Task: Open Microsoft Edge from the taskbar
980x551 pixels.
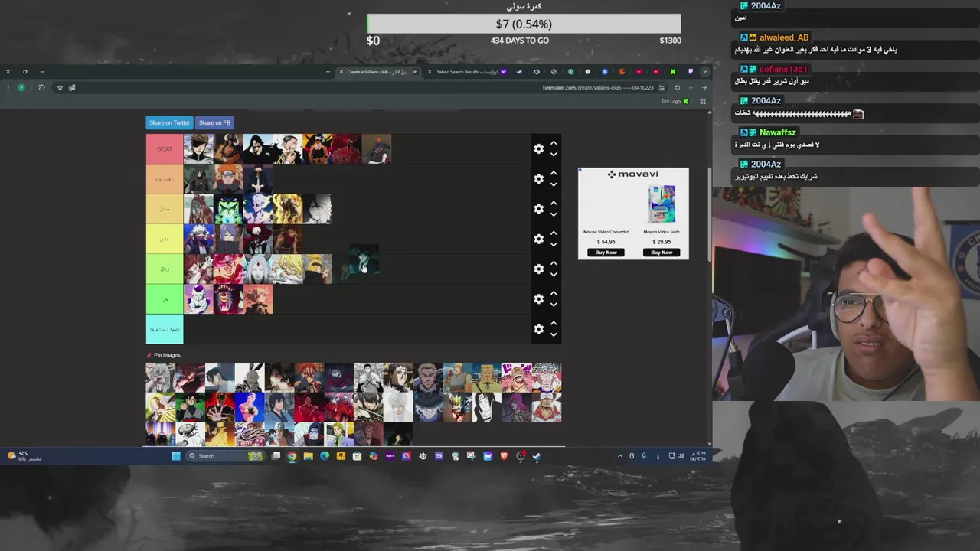Action: [x=325, y=456]
